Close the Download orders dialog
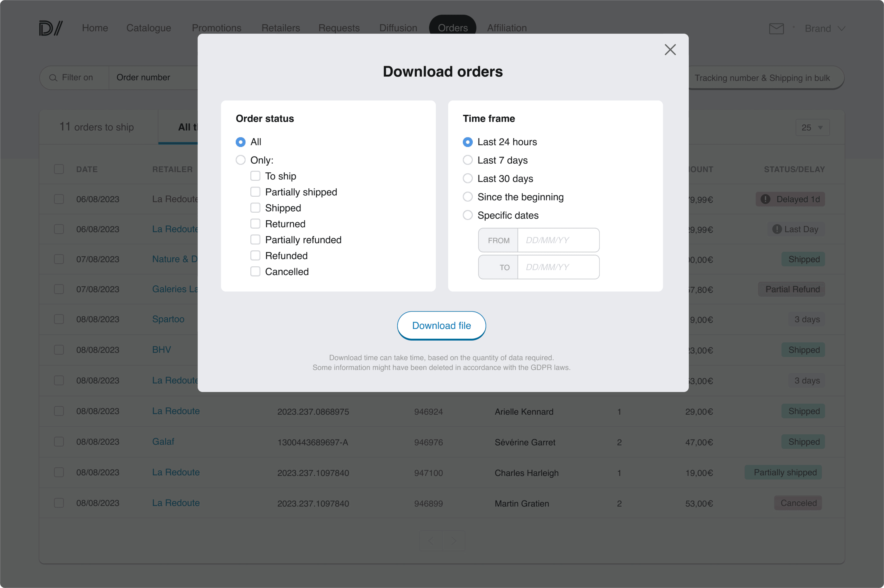Image resolution: width=884 pixels, height=588 pixels. coord(670,49)
